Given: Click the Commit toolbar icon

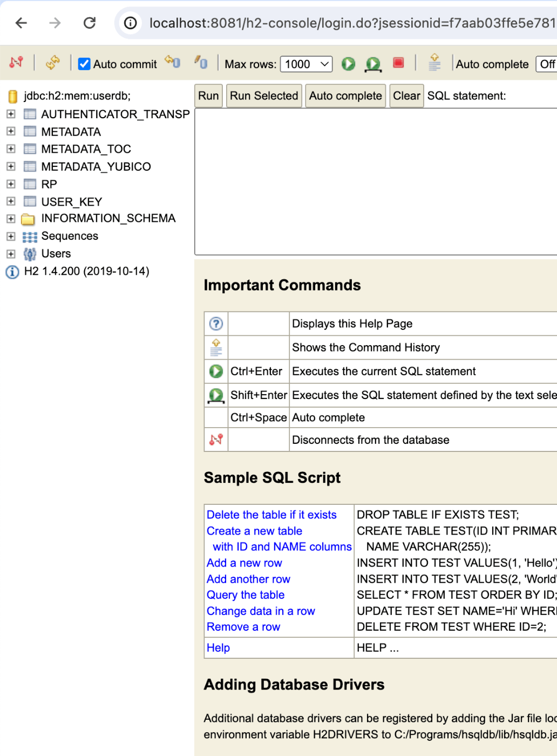Looking at the screenshot, I should point(201,62).
